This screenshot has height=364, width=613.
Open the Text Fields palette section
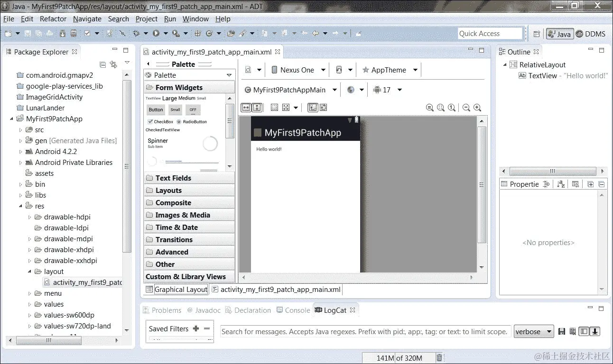point(189,178)
